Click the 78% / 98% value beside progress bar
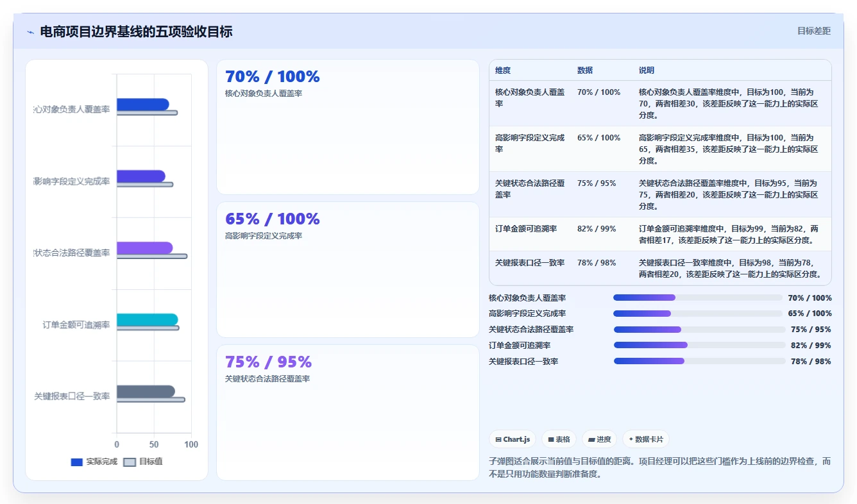Screen dimensions: 857x504 pos(811,362)
